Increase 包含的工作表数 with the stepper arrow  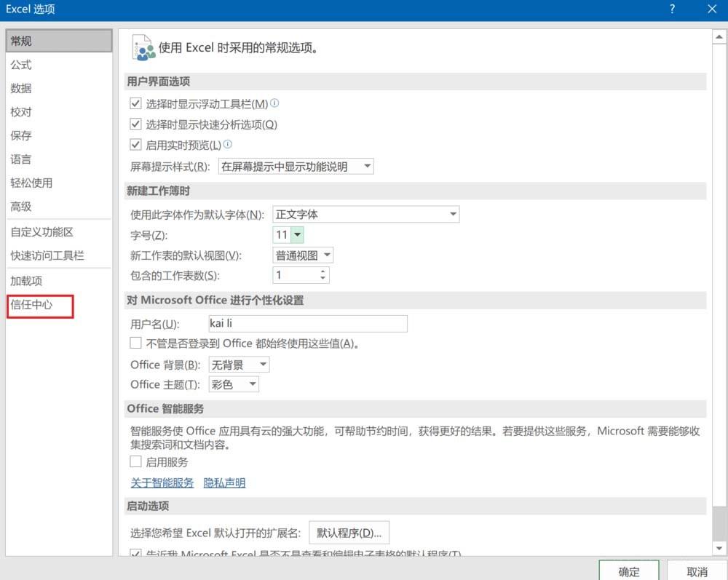tap(324, 271)
